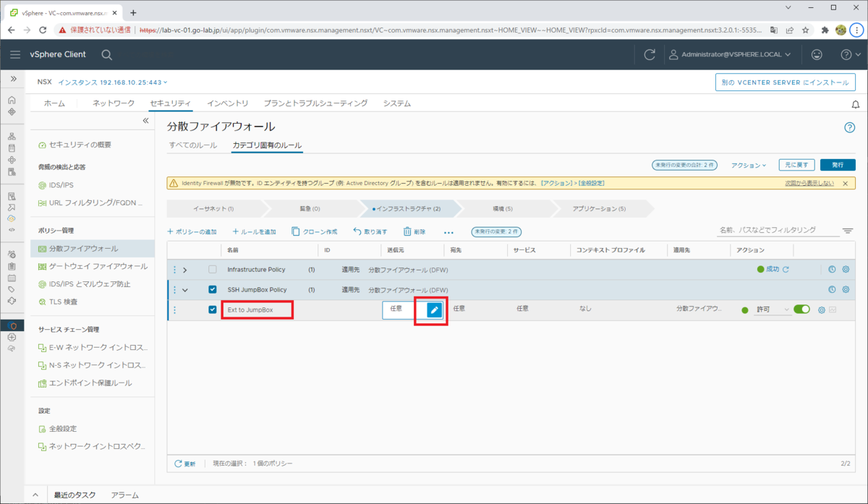Click the NSX notification bell icon
The height and width of the screenshot is (504, 868).
856,104
